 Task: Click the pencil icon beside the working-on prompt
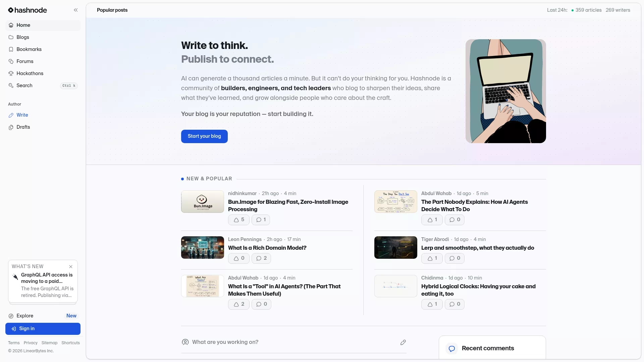coord(403,342)
